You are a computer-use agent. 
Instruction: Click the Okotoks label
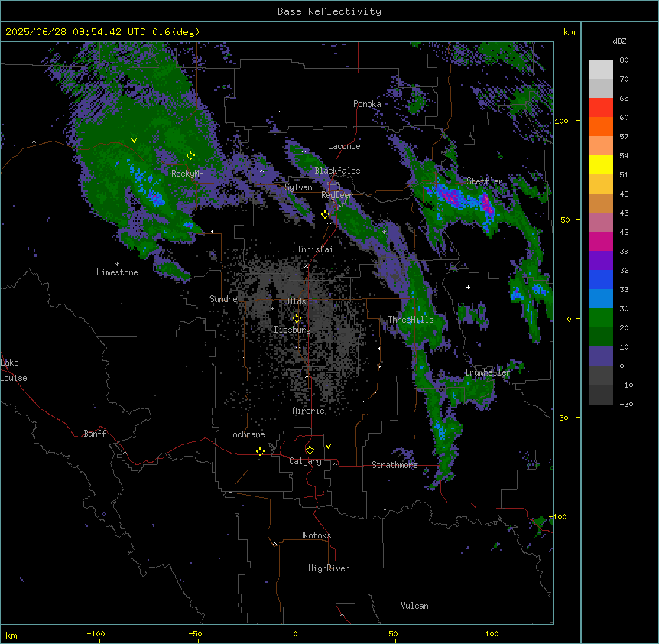click(315, 535)
